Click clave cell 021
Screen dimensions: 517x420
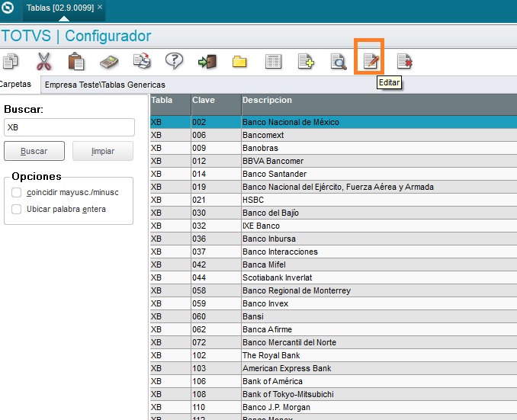coord(217,200)
